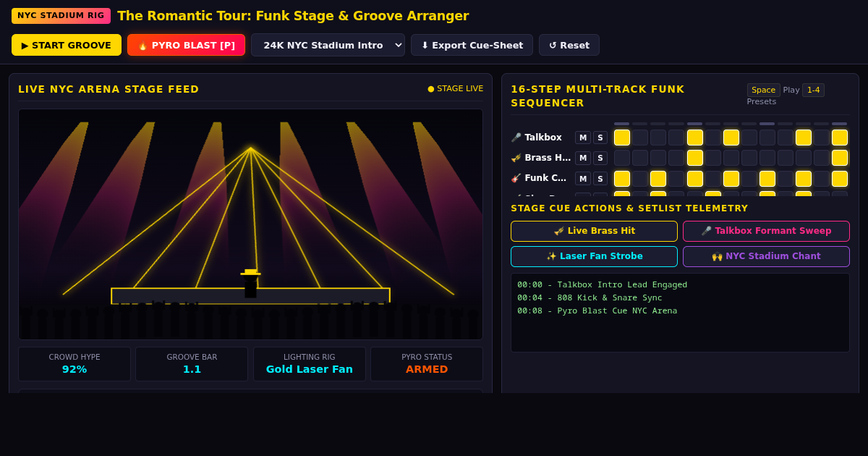Select the Crowd Hype 92% stat
The image size is (868, 456).
75,369
